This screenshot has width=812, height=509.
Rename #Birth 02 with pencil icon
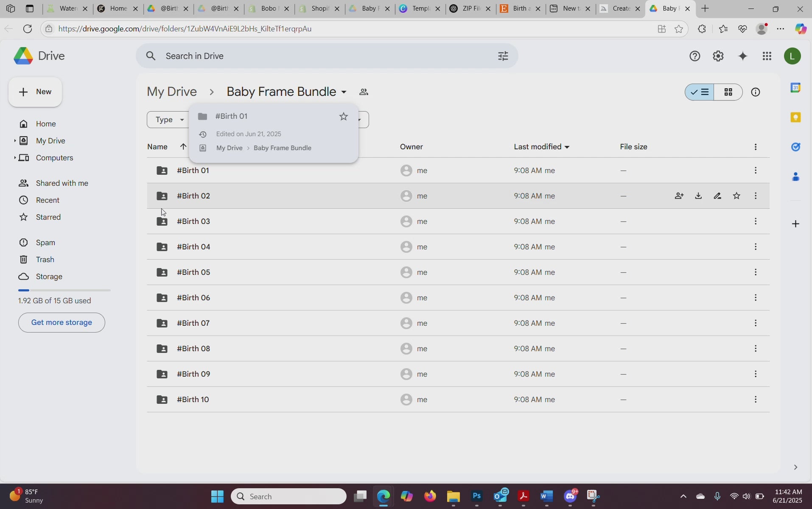[x=717, y=196]
